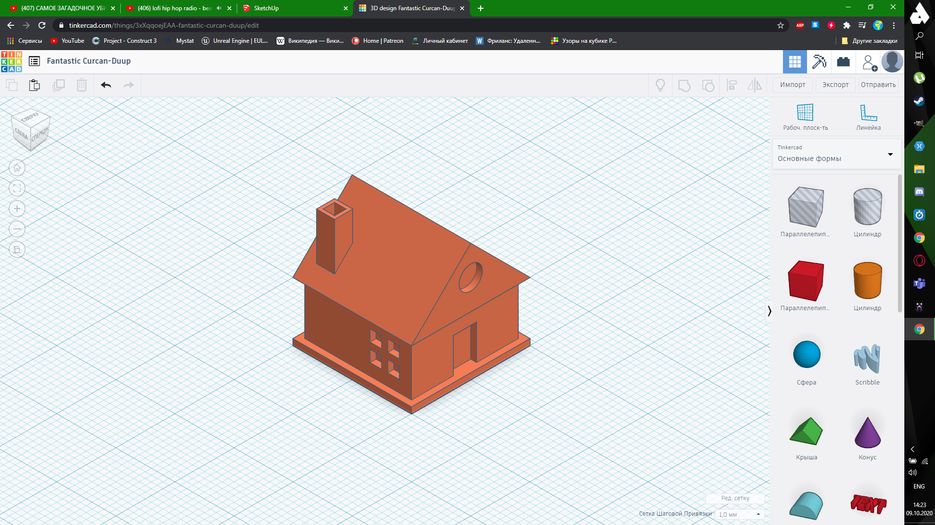Open the designs list menu icon
Screen dimensions: 935x525
(34, 61)
